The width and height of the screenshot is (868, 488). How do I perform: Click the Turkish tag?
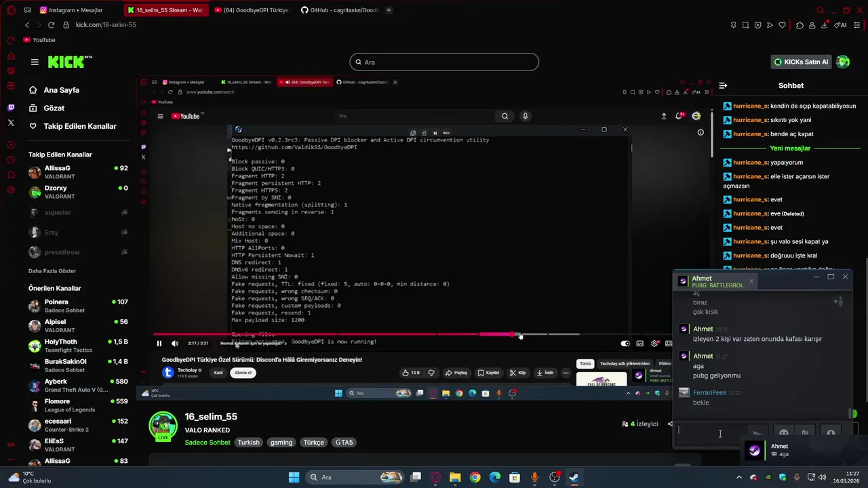coord(248,443)
